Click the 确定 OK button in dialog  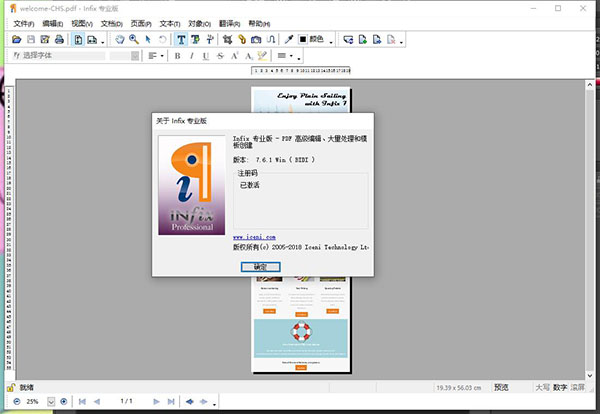[261, 267]
